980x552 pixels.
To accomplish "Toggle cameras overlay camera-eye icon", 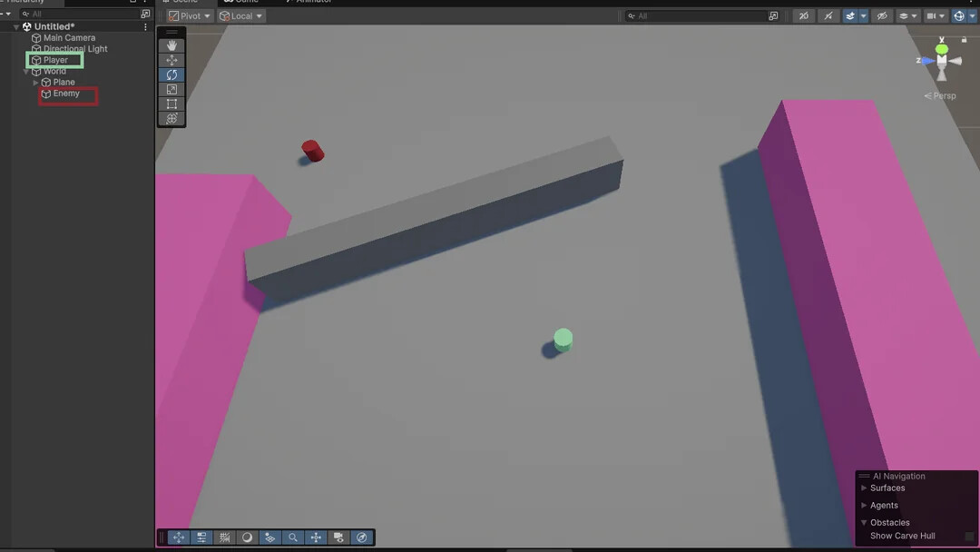I will click(338, 537).
